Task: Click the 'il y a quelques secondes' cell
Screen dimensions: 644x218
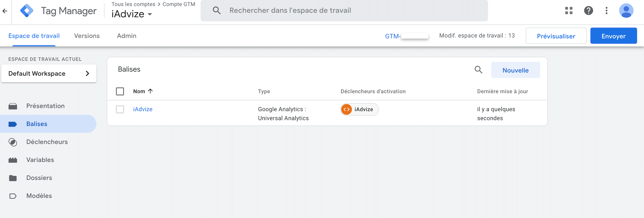Action: [x=496, y=114]
